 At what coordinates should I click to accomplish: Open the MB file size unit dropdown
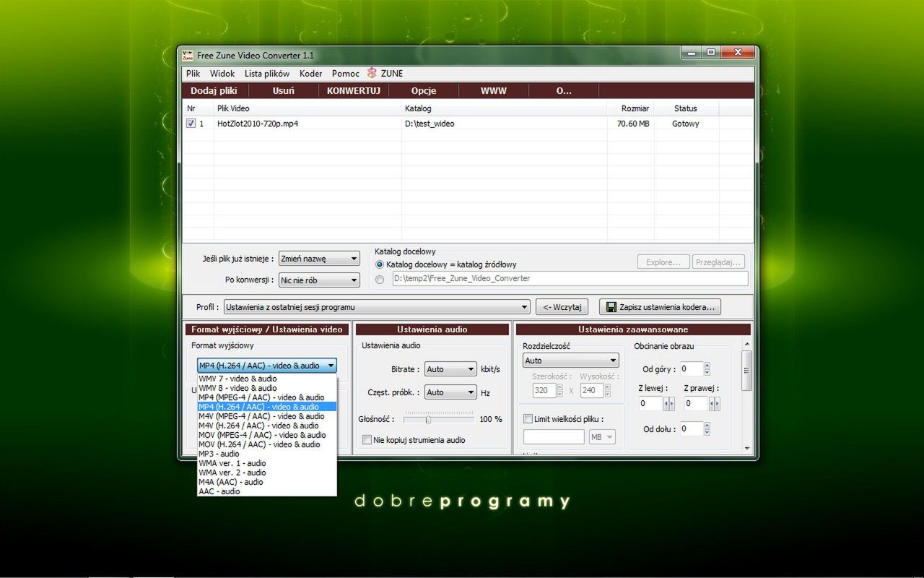click(602, 437)
